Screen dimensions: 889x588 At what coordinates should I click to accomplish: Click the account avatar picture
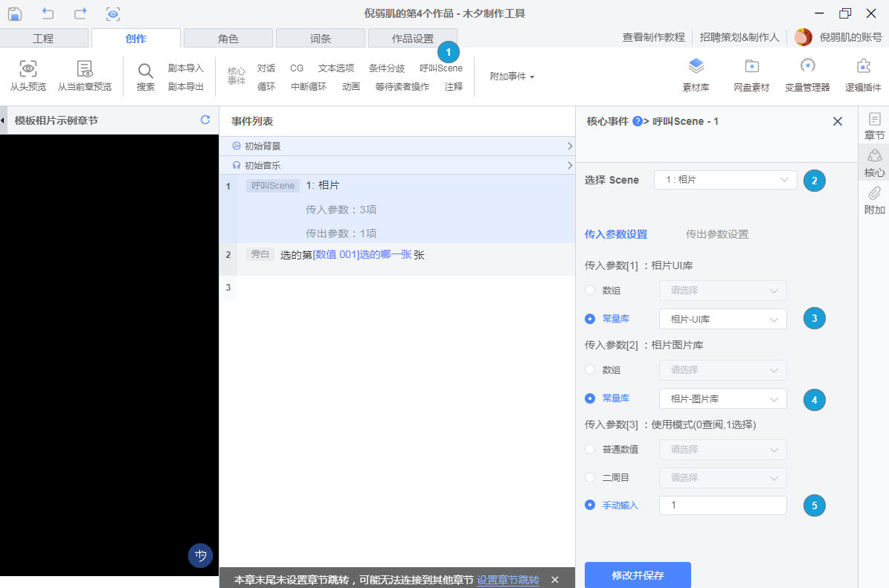coord(803,37)
